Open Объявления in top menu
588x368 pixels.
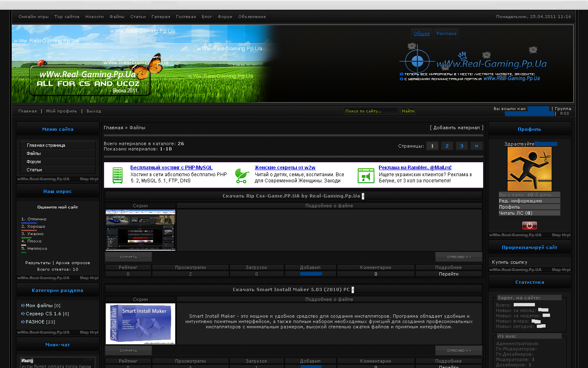pyautogui.click(x=252, y=17)
